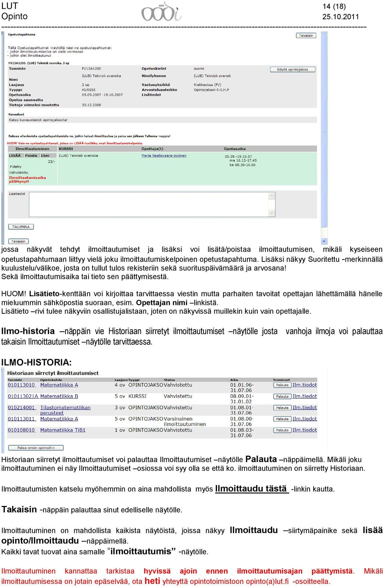Click the Ilmoittaudu tästä underlined link text
The image size is (383, 588).
click(251, 489)
